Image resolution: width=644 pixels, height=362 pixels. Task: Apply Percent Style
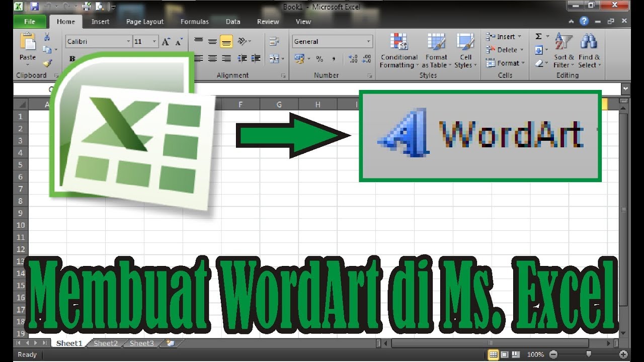point(319,59)
